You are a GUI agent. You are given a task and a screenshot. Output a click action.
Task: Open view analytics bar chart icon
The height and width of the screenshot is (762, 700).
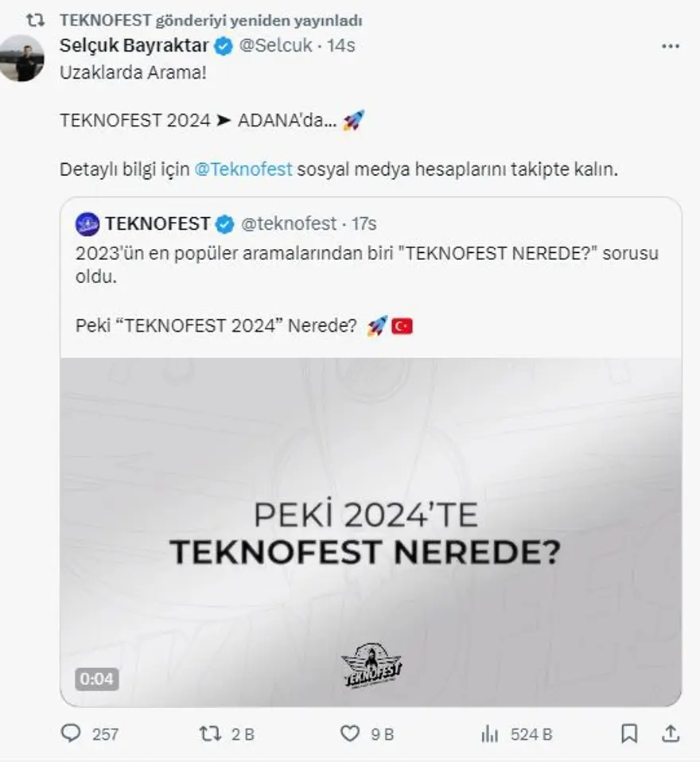coord(490,733)
